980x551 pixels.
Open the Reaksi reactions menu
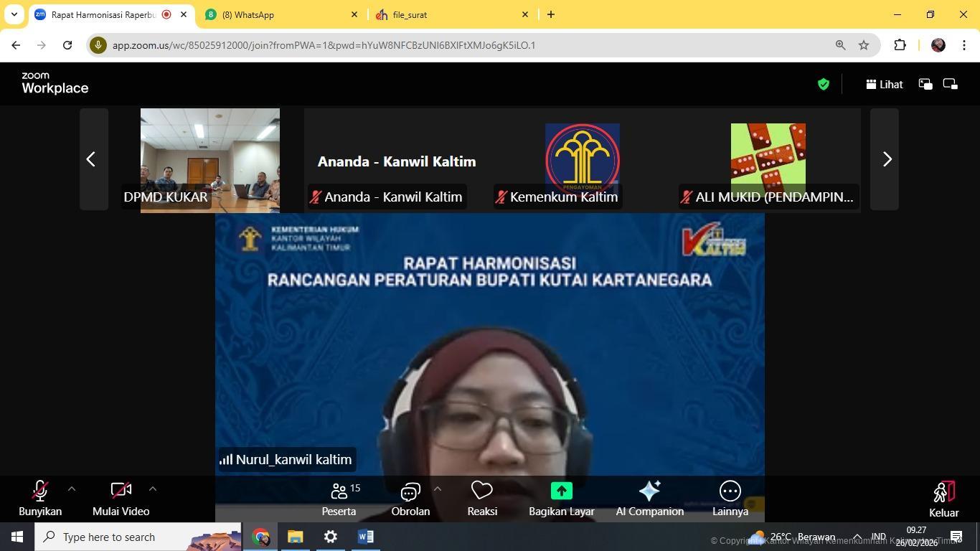481,498
